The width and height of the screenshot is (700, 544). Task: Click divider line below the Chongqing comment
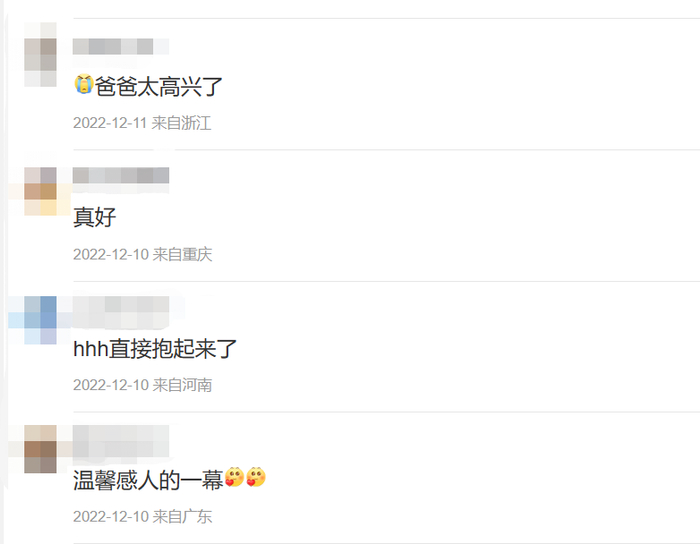click(x=387, y=281)
